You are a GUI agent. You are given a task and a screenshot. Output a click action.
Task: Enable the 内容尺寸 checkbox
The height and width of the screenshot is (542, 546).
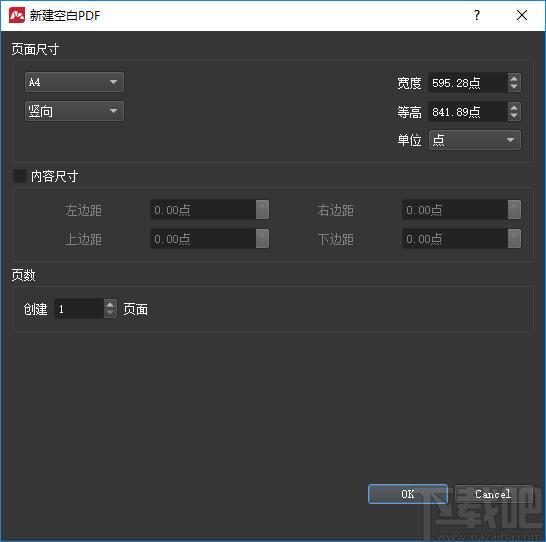[20, 176]
